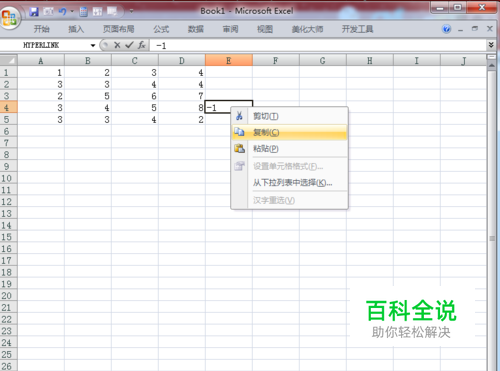Open the 插入 ribbon tab
The image size is (500, 371).
76,29
